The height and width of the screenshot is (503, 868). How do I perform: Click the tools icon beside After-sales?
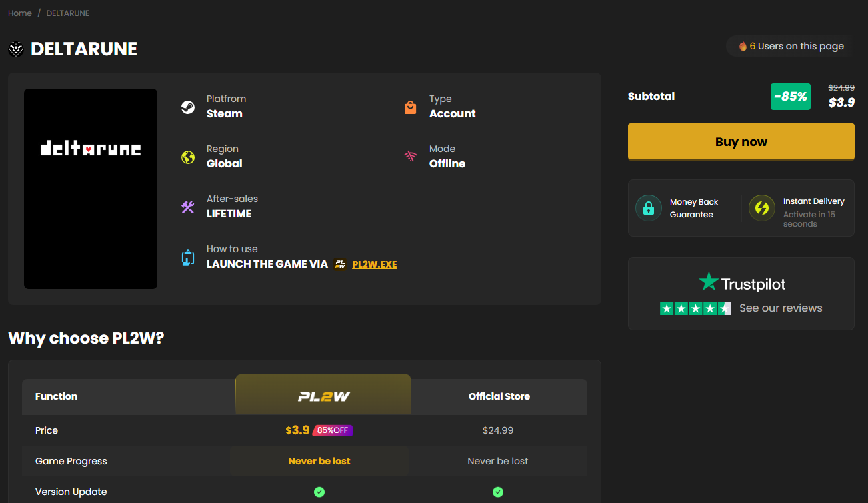[188, 207]
